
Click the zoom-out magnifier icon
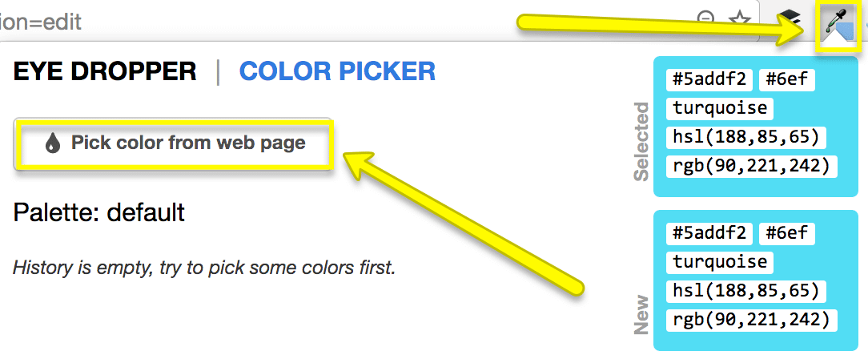pyautogui.click(x=707, y=19)
